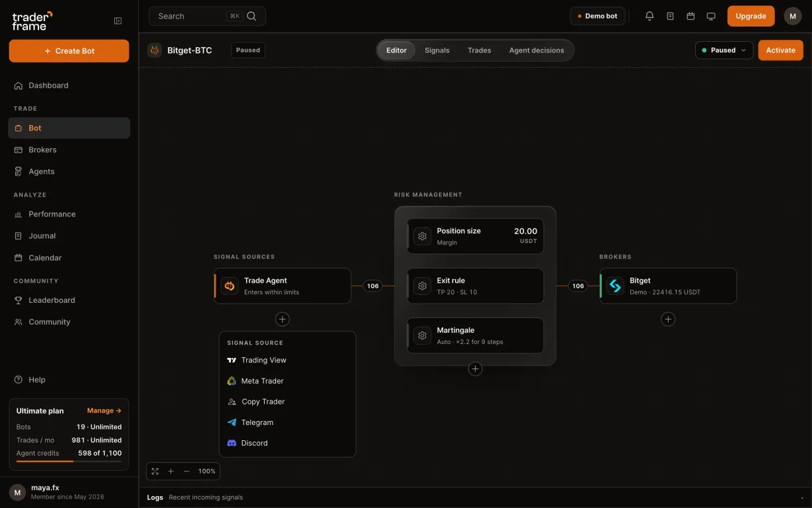Switch to the Trades tab
812x508 pixels.
coord(479,50)
